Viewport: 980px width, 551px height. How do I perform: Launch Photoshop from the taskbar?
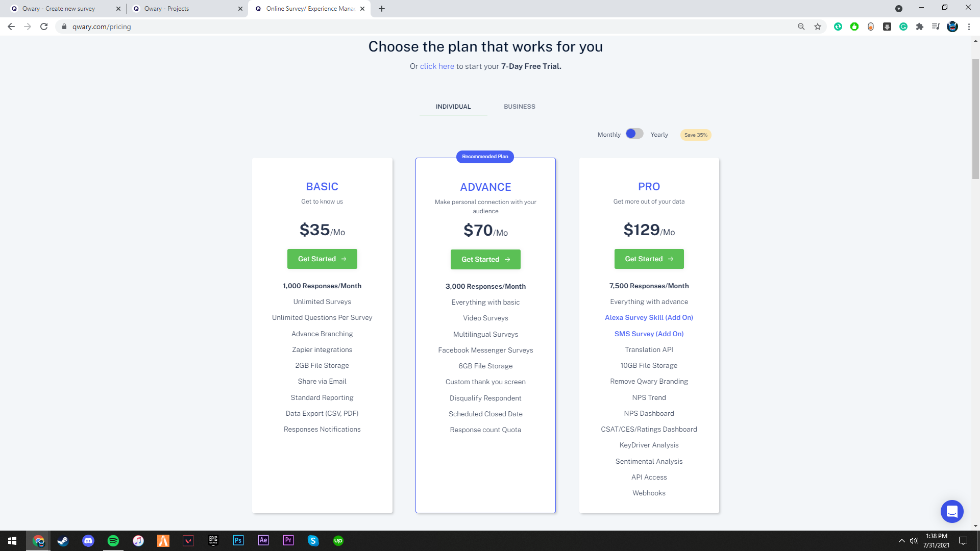(238, 541)
